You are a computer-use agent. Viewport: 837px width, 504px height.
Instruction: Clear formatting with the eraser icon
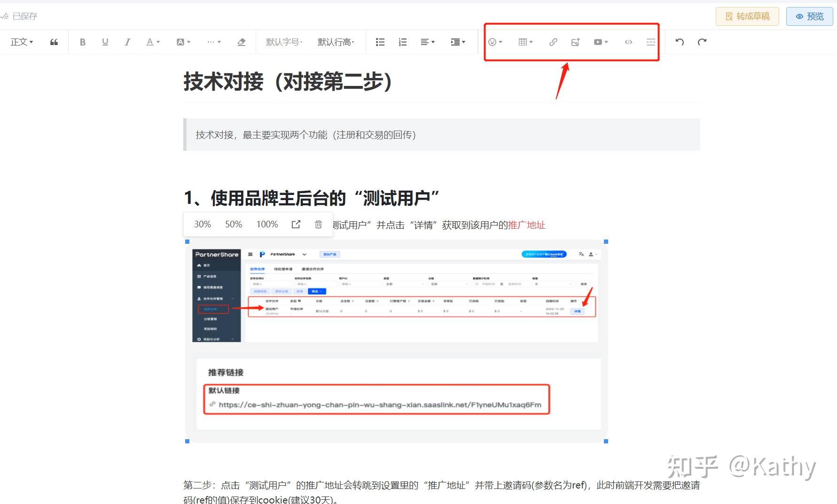coord(242,42)
